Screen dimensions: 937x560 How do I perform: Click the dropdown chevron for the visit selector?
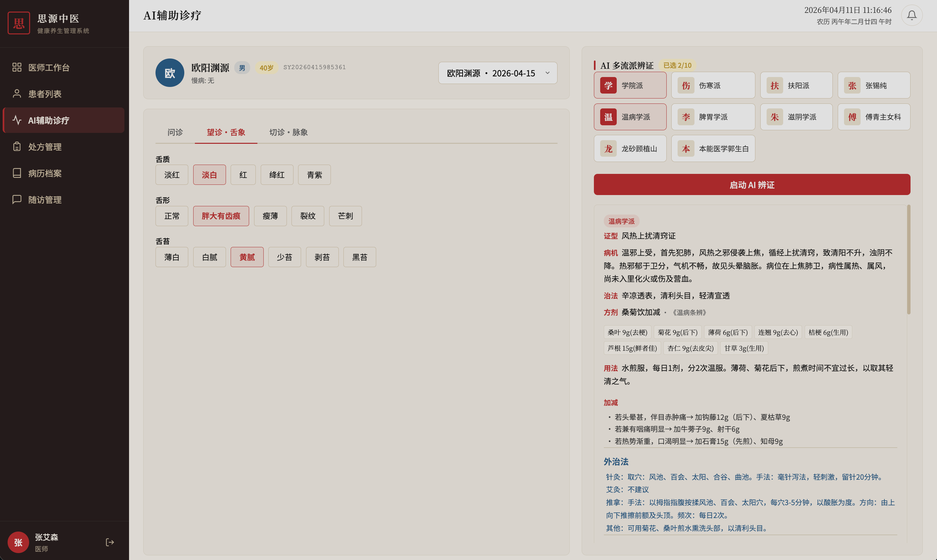coord(547,73)
